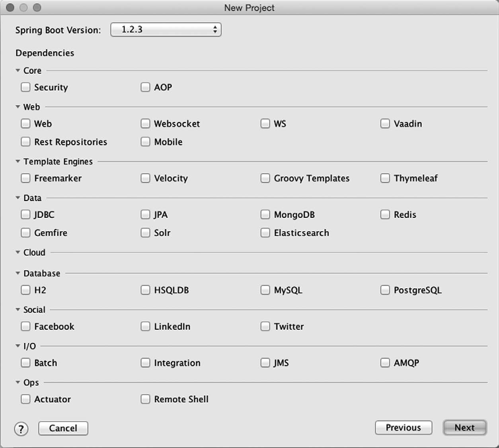The width and height of the screenshot is (499, 448).
Task: Enable the Security checkbox
Action: coord(25,87)
